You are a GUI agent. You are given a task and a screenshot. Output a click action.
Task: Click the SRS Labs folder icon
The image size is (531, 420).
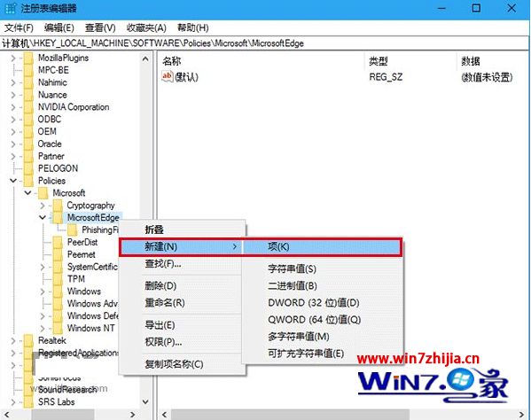click(x=28, y=401)
